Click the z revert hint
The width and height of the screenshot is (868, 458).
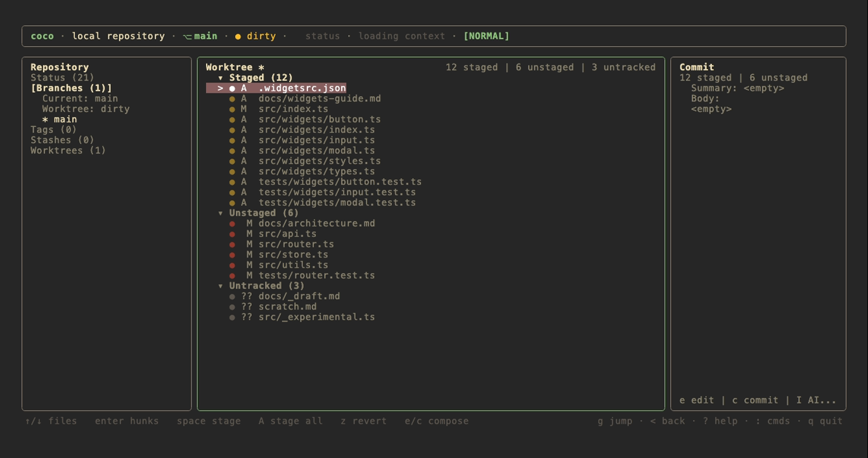tap(363, 421)
